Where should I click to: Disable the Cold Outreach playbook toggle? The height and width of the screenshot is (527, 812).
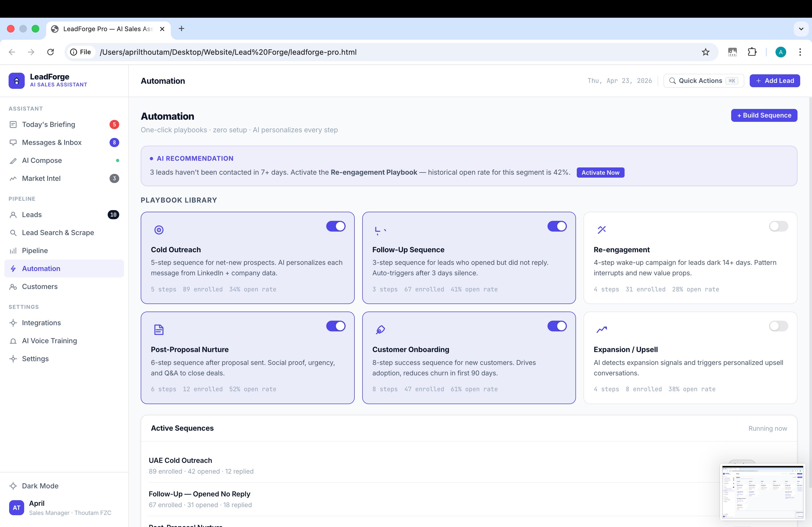[x=335, y=226]
